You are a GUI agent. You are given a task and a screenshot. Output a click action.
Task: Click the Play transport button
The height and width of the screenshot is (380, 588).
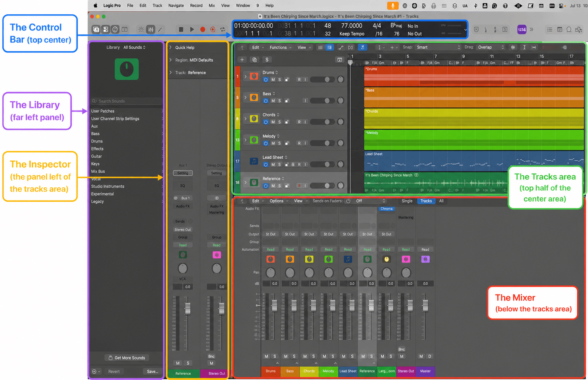tap(192, 29)
